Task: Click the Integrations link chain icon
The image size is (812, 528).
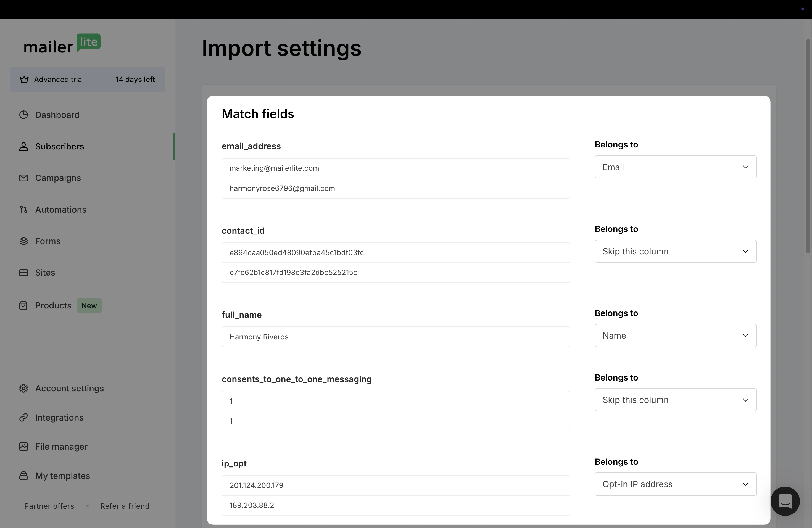Action: (x=23, y=418)
